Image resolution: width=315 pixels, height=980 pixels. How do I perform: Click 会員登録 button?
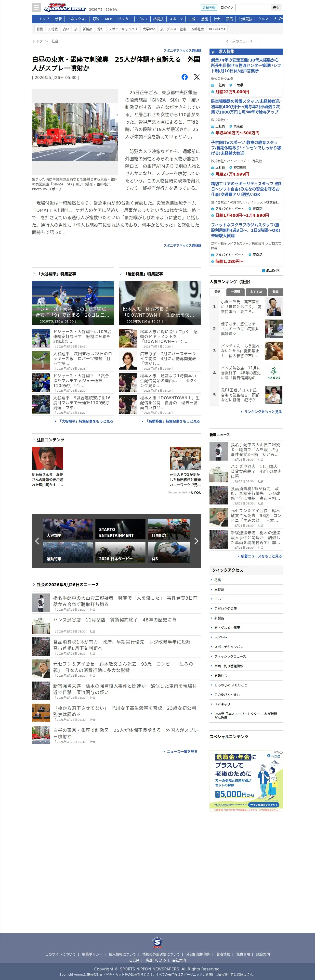tap(209, 8)
